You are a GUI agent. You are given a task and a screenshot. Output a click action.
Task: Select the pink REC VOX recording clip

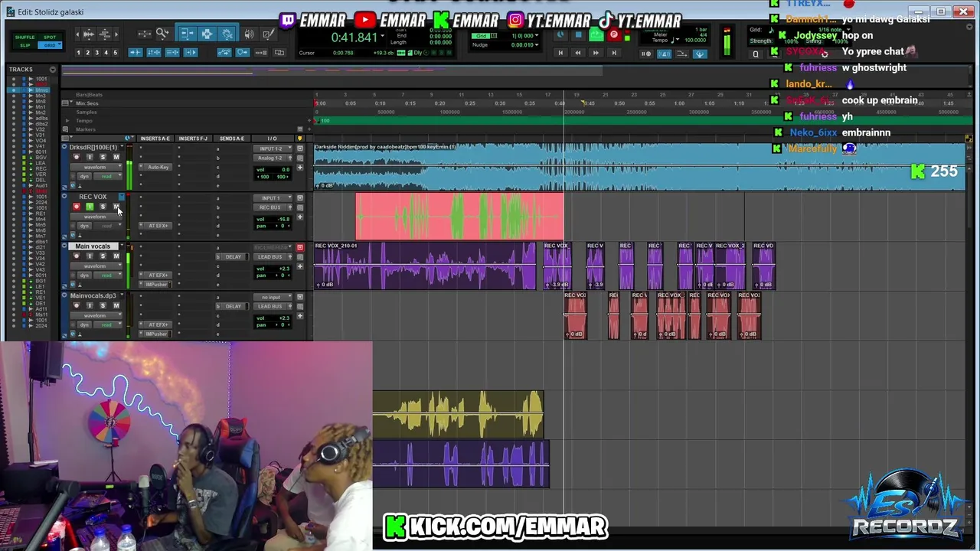tap(459, 216)
